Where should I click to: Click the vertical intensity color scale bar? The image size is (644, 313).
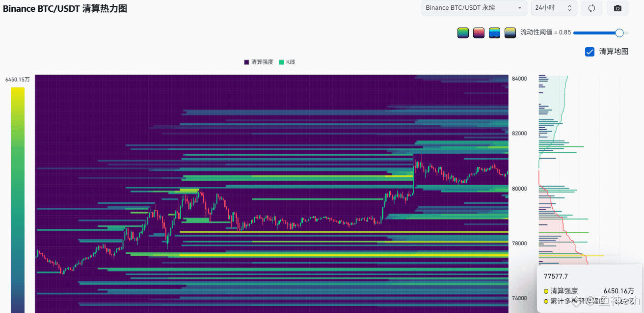[17, 199]
